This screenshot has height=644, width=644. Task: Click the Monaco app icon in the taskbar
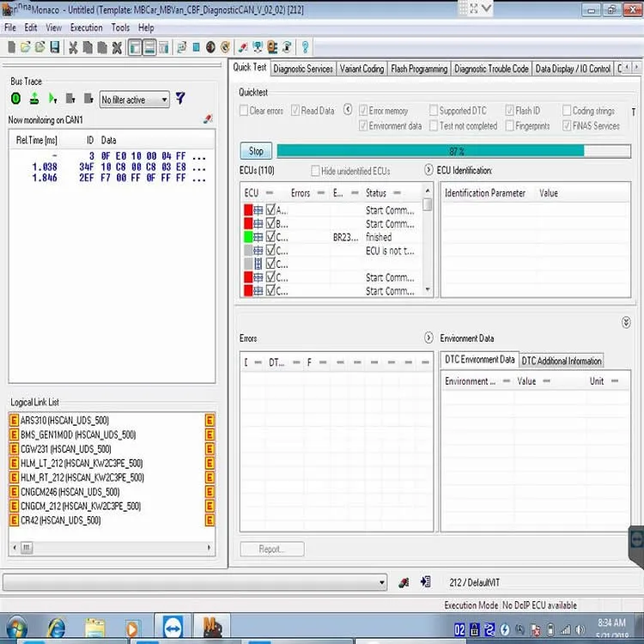click(x=213, y=628)
